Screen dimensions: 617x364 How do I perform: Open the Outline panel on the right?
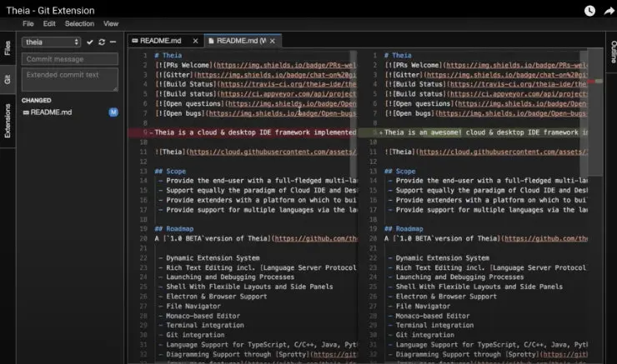pos(613,52)
